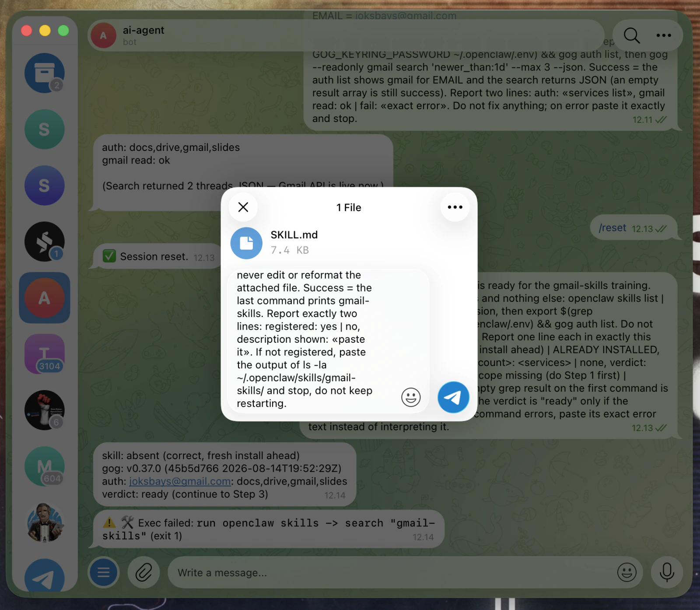Click the '1 File' dialog title
The height and width of the screenshot is (610, 700).
click(349, 207)
